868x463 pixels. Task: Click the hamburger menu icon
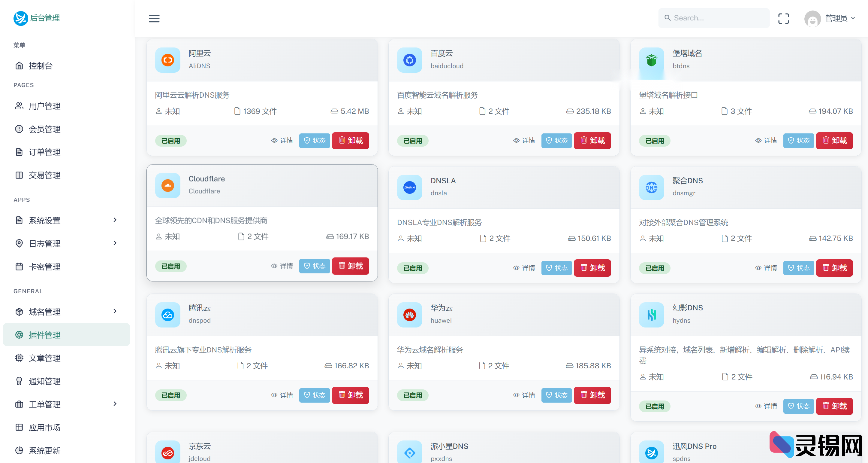[x=154, y=19]
